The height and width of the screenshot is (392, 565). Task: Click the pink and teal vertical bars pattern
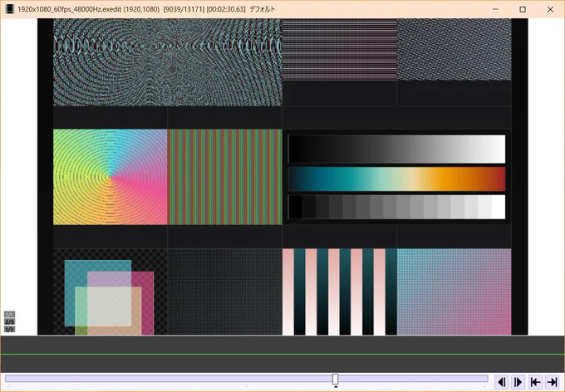[340, 292]
